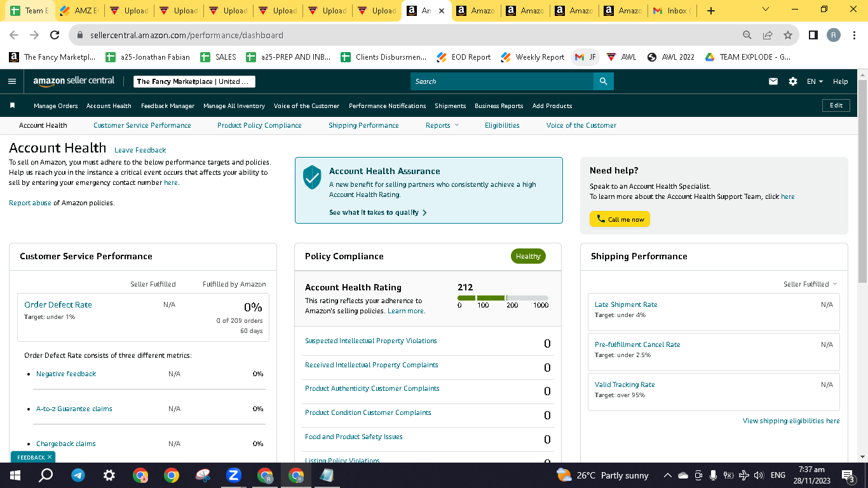Open View shipping eligibilities here link
868x488 pixels.
(x=791, y=421)
